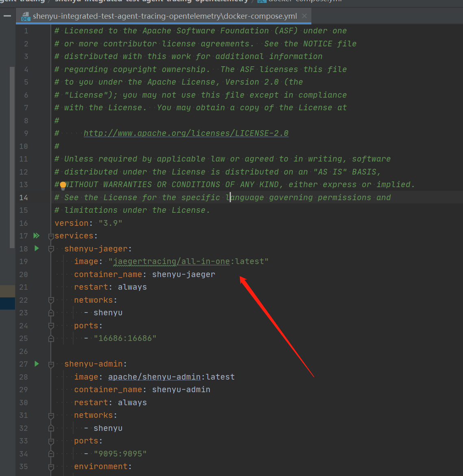Click line number 14 in the gutter
This screenshot has width=463, height=476.
(x=24, y=198)
